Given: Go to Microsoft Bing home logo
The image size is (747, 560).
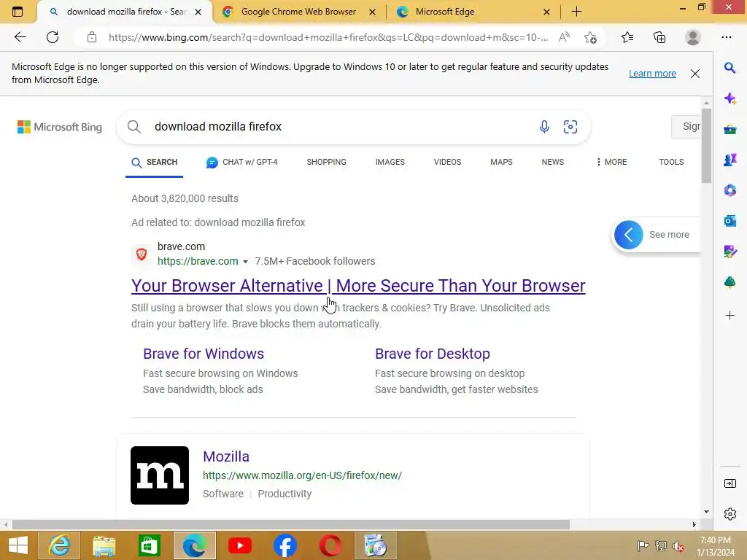Looking at the screenshot, I should [60, 127].
